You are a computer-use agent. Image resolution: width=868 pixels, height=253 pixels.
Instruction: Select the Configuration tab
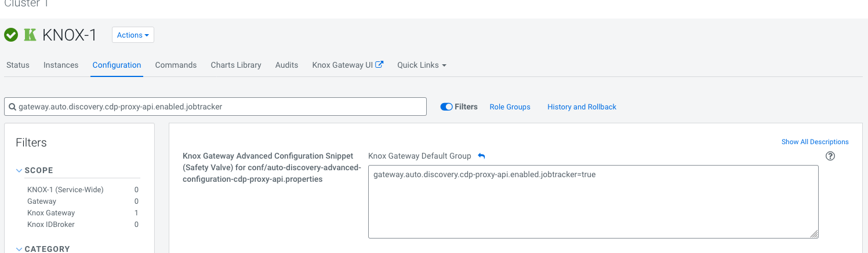point(117,65)
